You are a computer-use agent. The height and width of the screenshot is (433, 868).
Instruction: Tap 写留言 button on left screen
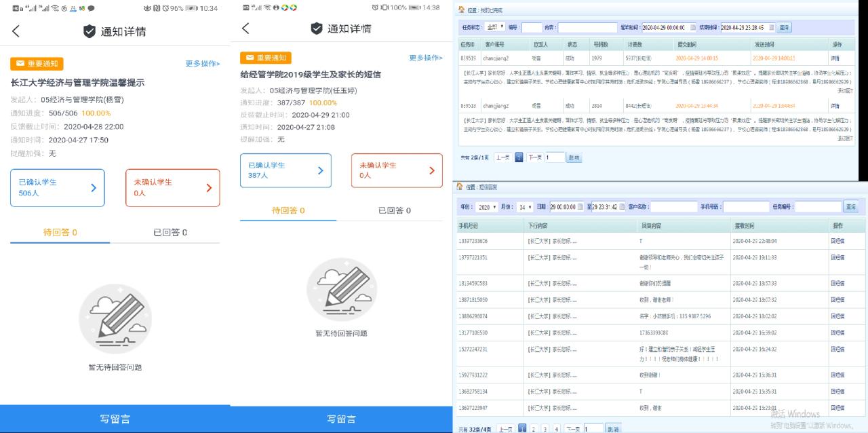(x=114, y=419)
